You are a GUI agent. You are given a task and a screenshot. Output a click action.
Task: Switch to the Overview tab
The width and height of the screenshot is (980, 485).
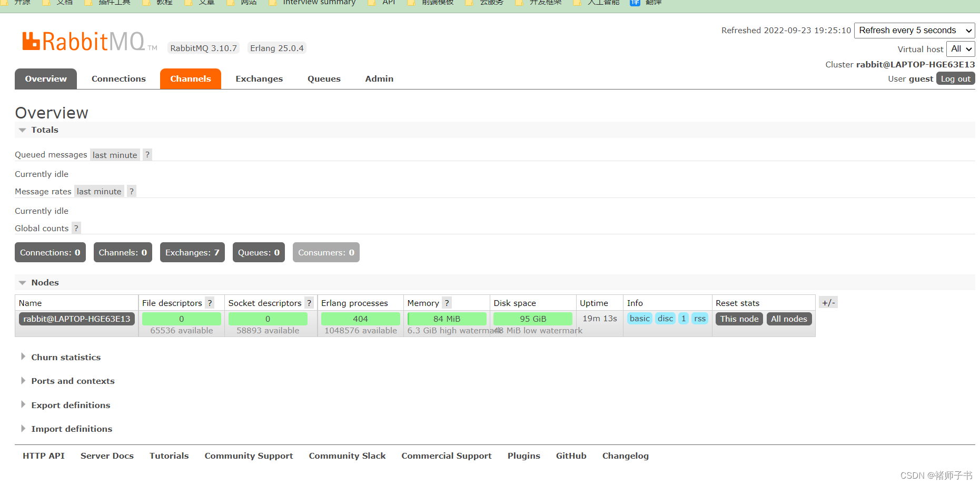pos(46,79)
